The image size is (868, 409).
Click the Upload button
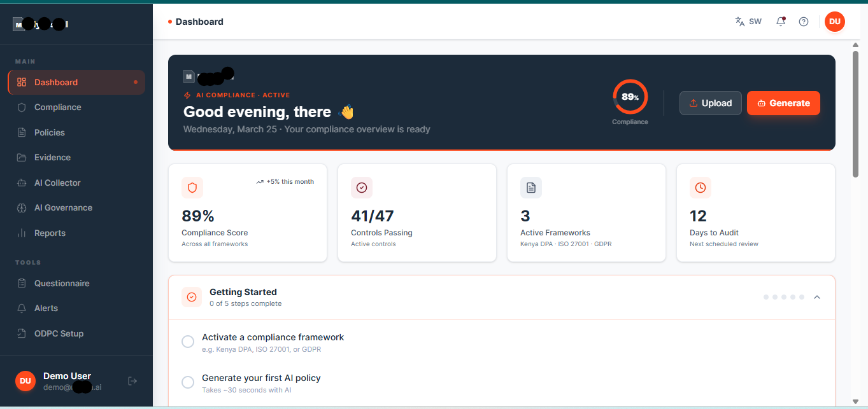tap(710, 103)
